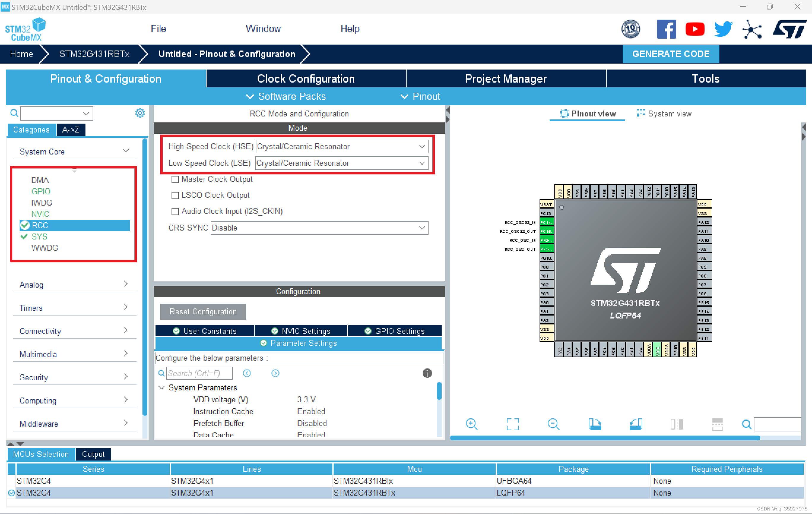Viewport: 812px width, 514px height.
Task: Enable Audio Clock Input (I2S_CKIN)
Action: [x=175, y=211]
